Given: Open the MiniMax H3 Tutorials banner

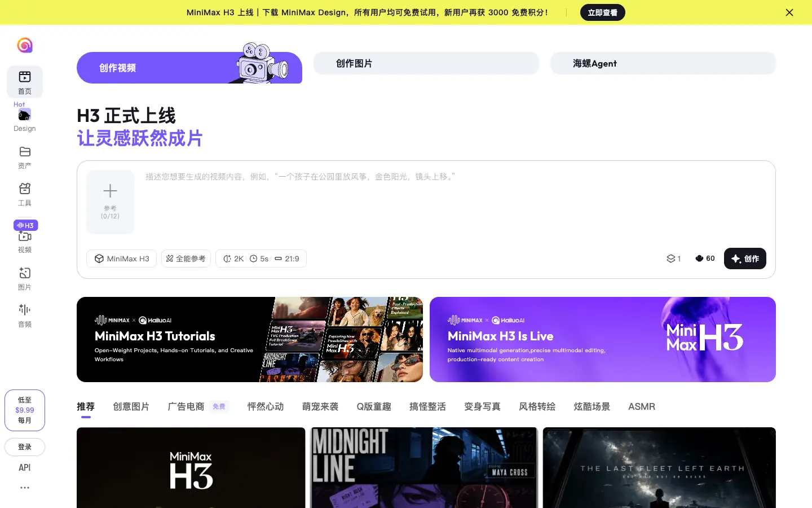Looking at the screenshot, I should (x=250, y=339).
